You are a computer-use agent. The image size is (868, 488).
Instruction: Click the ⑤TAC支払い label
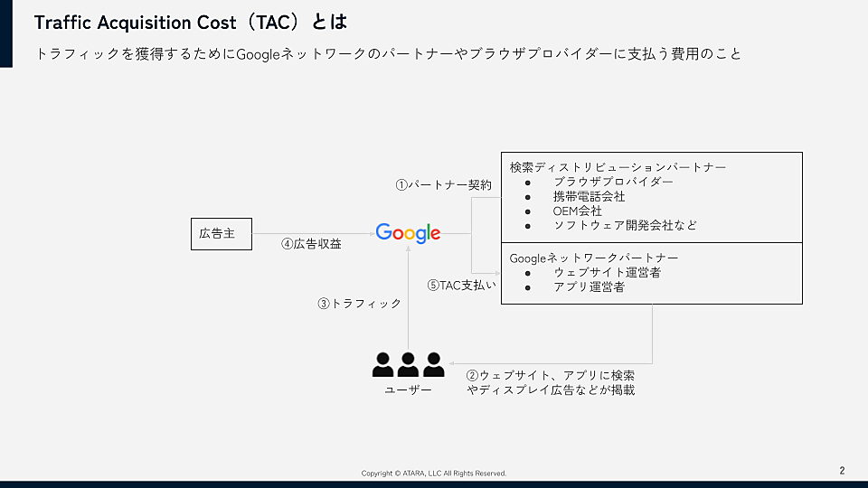pyautogui.click(x=462, y=286)
